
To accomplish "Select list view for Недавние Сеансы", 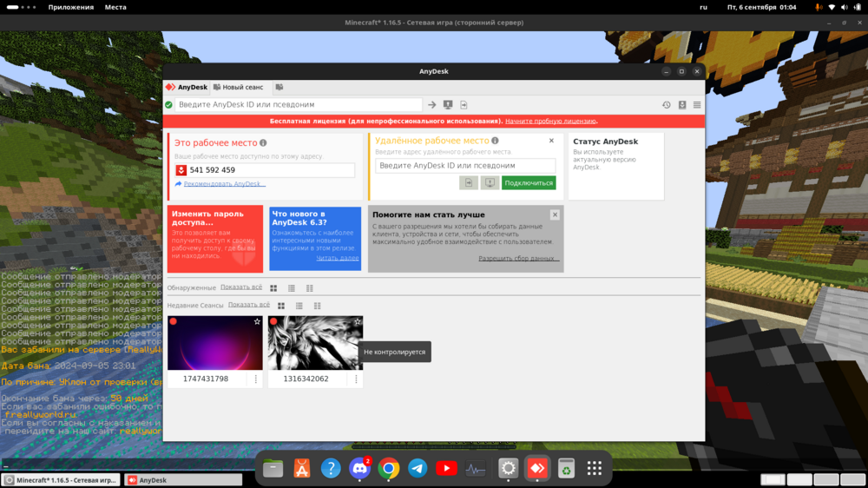I will tap(299, 306).
